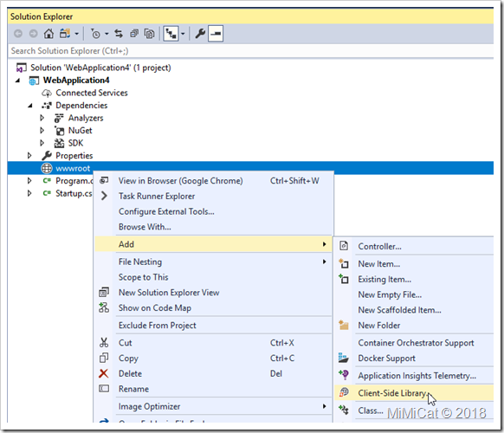Choose Show on Code Map
The height and width of the screenshot is (433, 504).
214,308
